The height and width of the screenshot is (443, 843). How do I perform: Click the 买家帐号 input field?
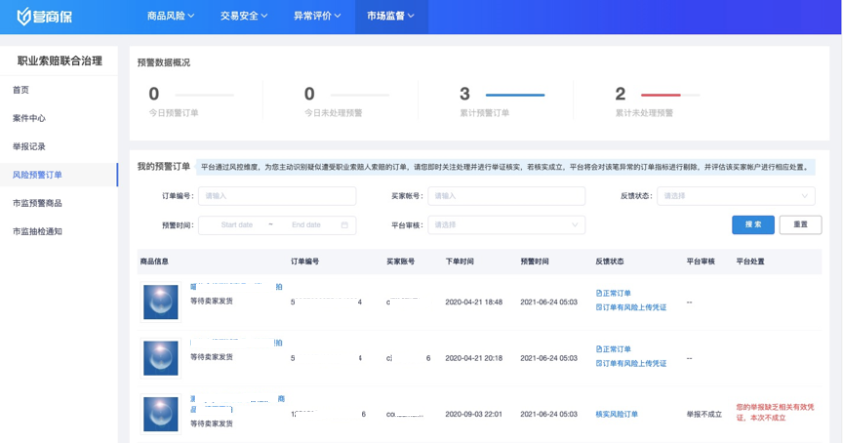pos(506,196)
